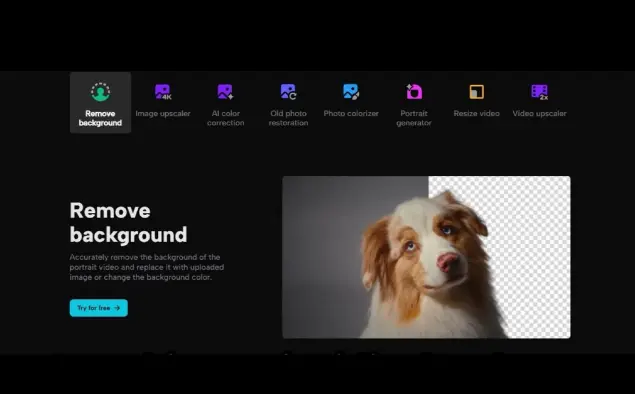Select the Resize video icon
Viewport: 635px width, 394px height.
[x=477, y=92]
